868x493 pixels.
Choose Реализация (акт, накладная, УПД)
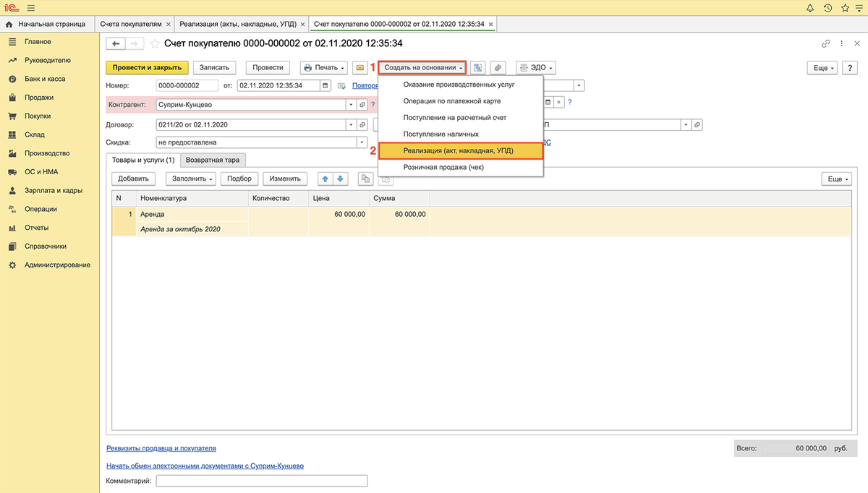(461, 150)
